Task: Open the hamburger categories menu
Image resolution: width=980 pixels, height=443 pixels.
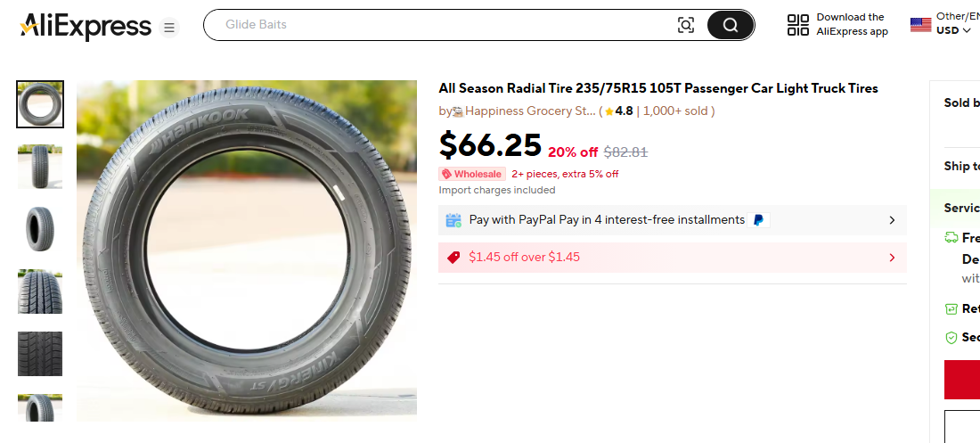Action: (169, 29)
